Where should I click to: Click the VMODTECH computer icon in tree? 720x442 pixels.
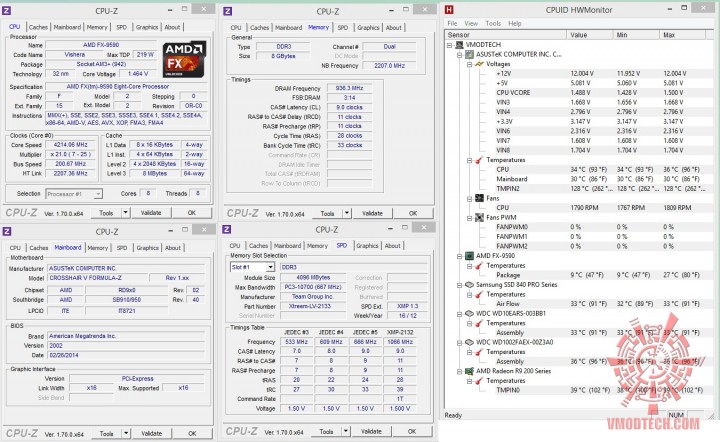[x=459, y=45]
